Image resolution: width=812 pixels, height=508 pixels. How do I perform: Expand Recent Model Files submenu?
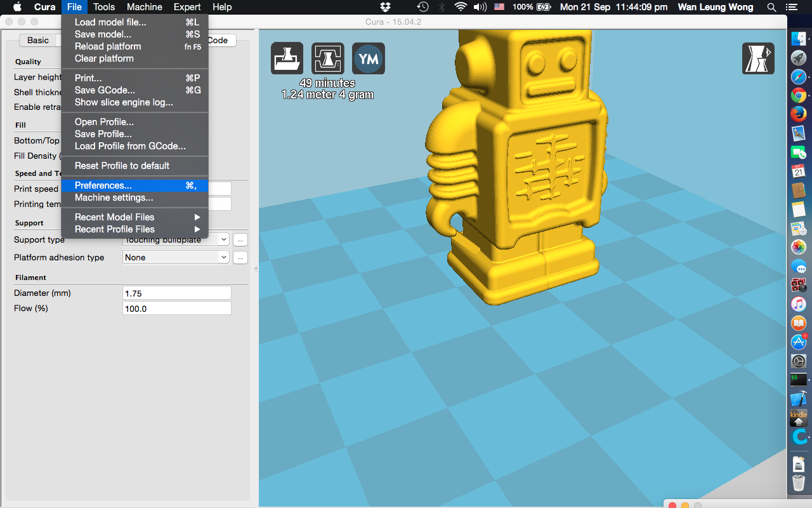135,217
